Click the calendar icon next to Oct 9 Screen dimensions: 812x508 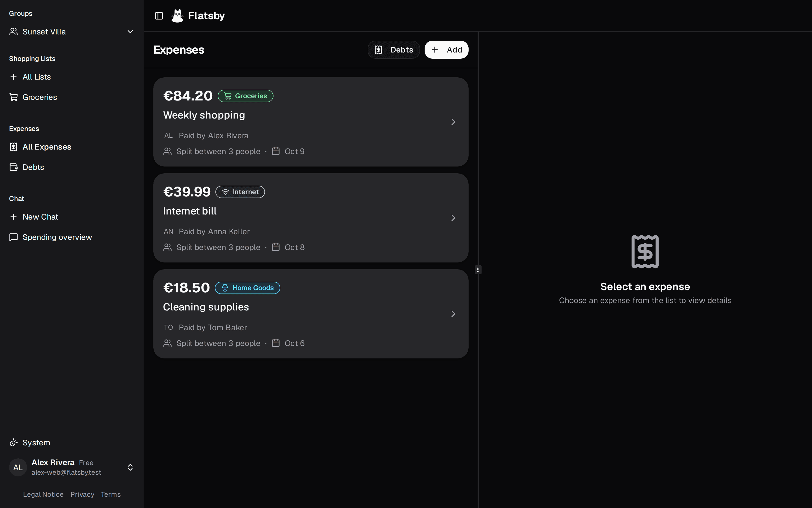tap(276, 151)
